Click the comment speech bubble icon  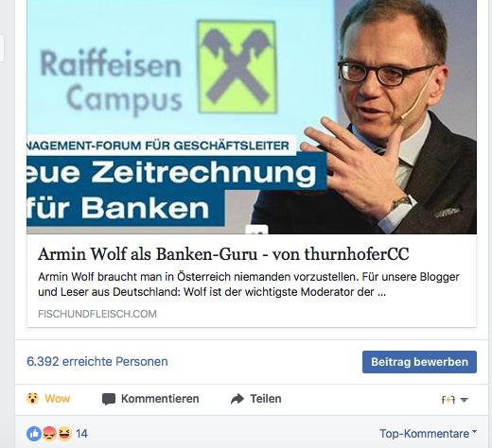pyautogui.click(x=109, y=399)
